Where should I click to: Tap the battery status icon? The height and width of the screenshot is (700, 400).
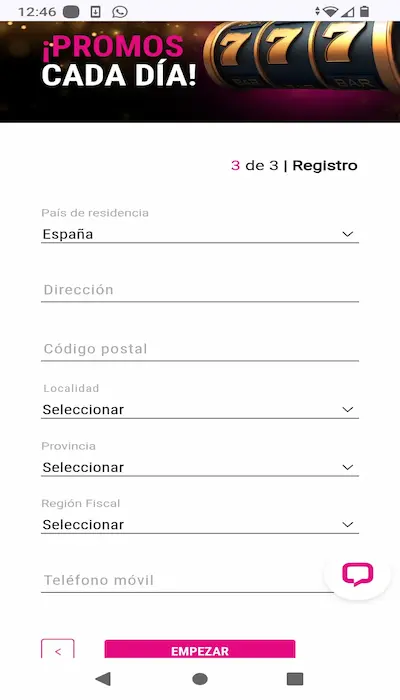point(364,12)
